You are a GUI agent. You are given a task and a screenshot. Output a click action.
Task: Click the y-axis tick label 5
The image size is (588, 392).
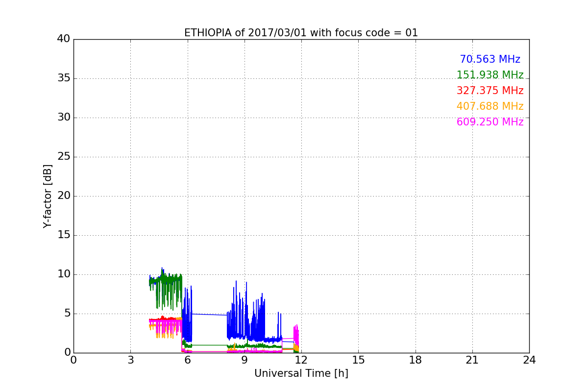tap(67, 314)
